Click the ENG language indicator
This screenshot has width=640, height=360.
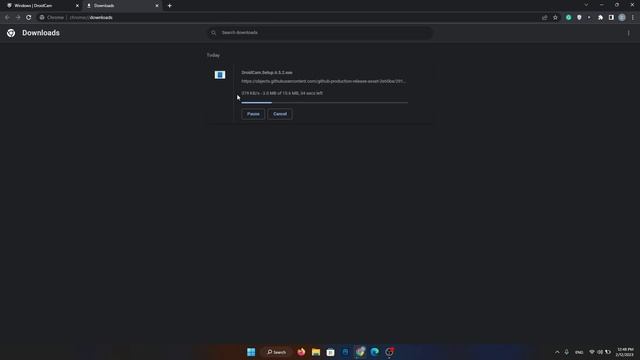click(579, 352)
